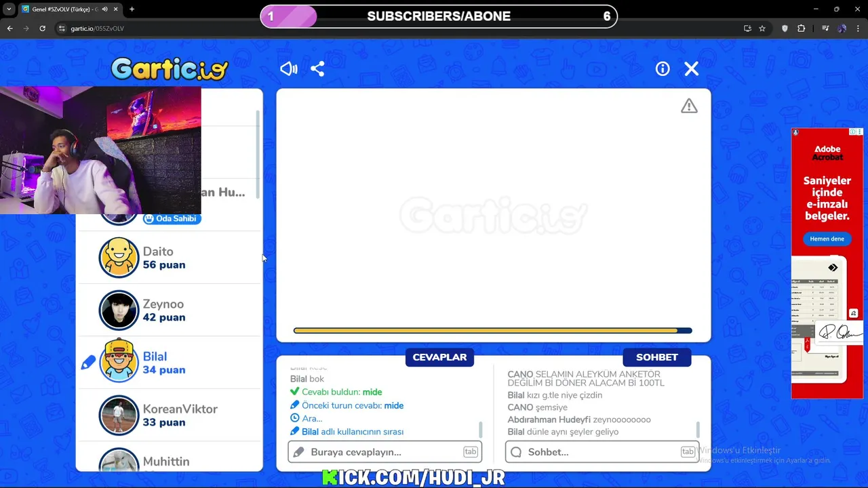This screenshot has width=868, height=488.
Task: Click 'Zeynoo' player name
Action: click(163, 304)
